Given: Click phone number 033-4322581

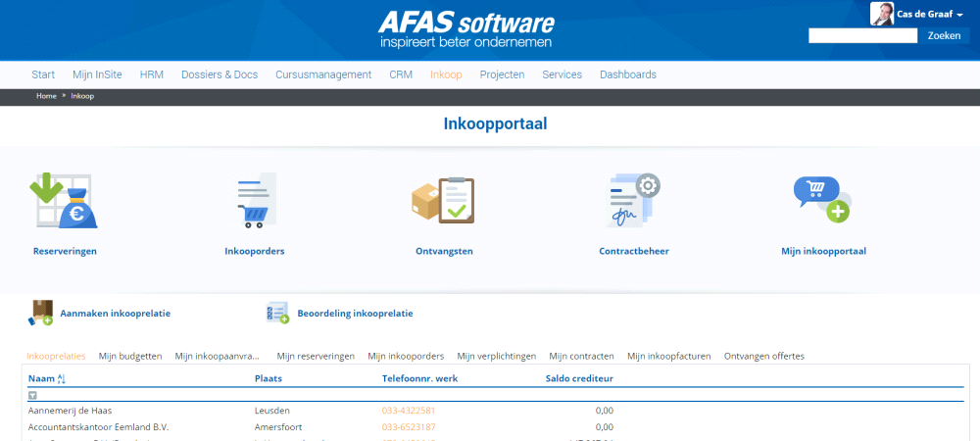Looking at the screenshot, I should [x=409, y=411].
